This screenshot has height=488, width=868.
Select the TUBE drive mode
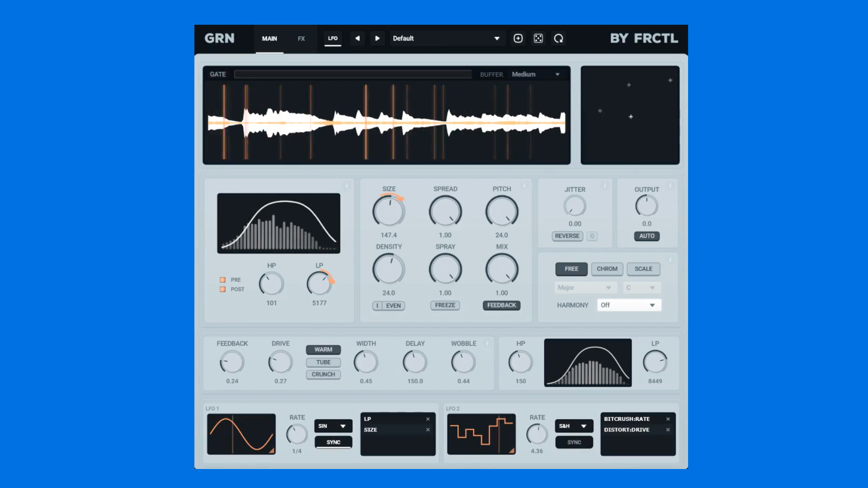point(323,362)
